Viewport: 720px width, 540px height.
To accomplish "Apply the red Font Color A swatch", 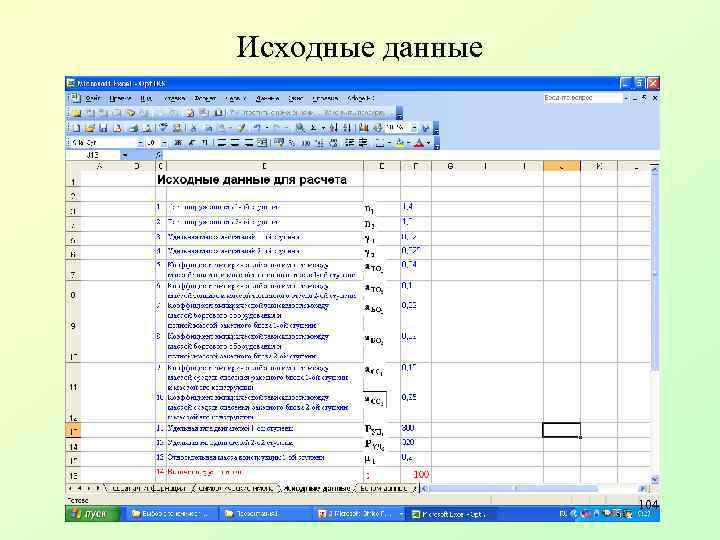I will (x=419, y=143).
